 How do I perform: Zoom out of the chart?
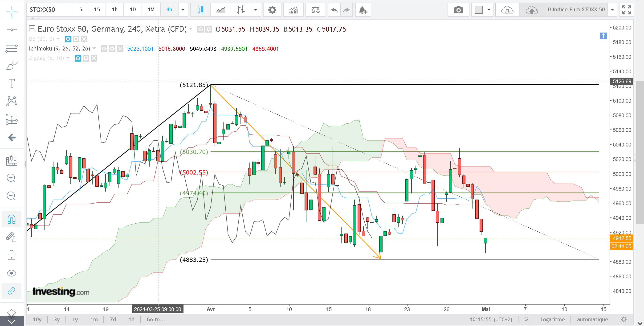point(11,196)
